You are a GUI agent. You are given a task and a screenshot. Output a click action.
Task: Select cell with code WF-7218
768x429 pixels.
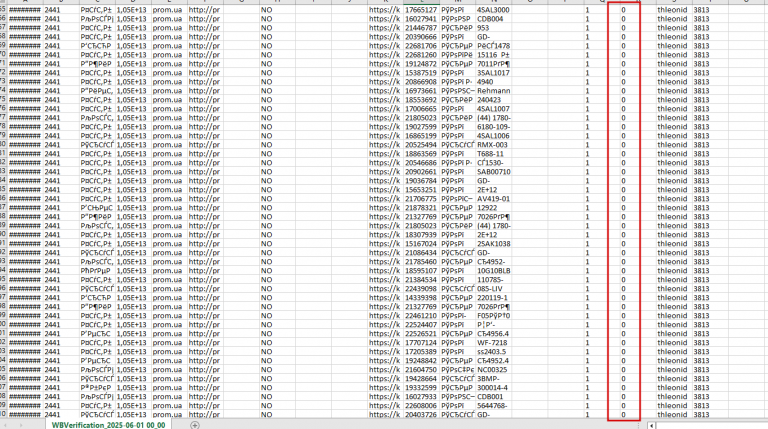point(493,342)
